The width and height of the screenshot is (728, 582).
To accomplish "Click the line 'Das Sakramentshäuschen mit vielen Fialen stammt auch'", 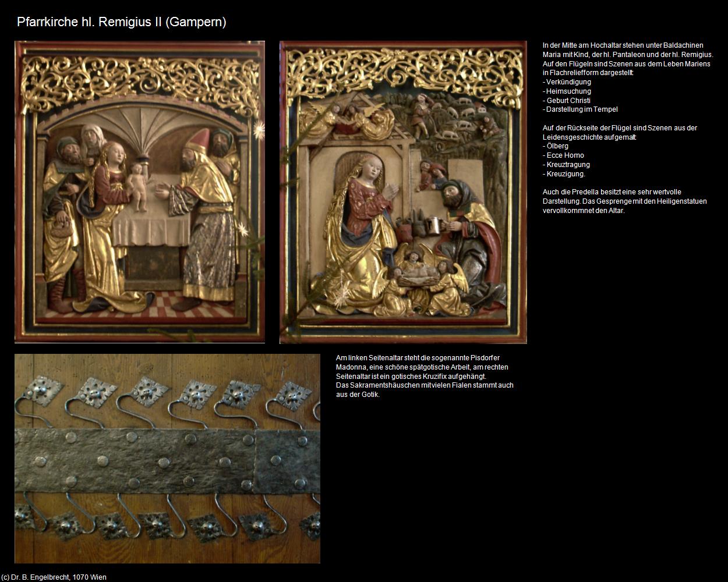I will [x=425, y=385].
